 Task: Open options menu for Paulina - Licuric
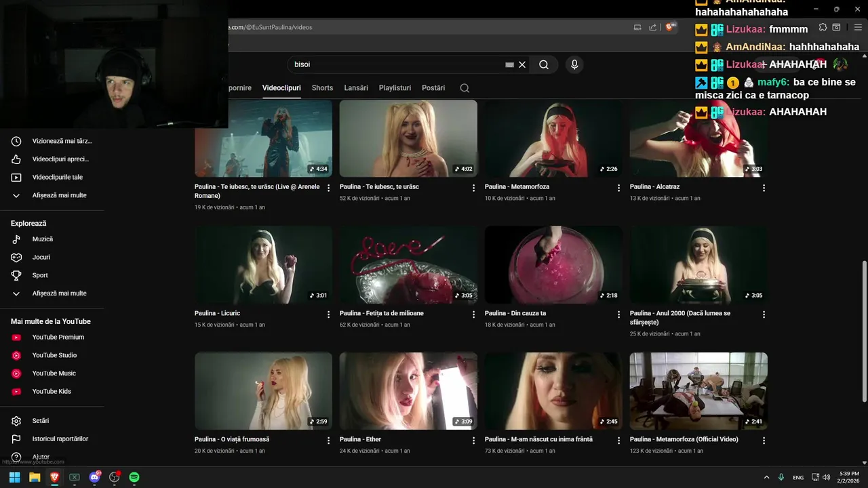tap(328, 314)
